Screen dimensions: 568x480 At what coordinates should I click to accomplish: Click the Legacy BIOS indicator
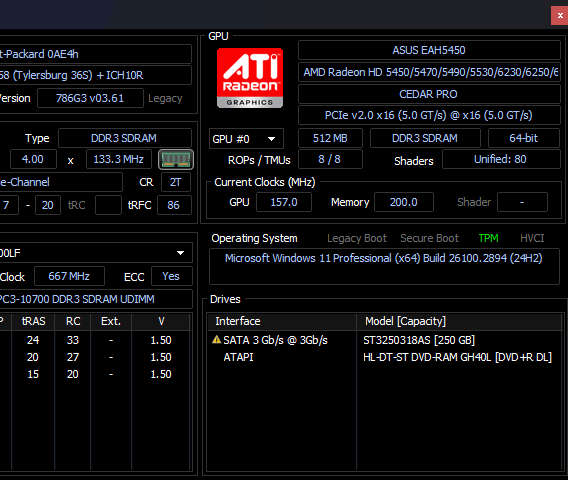[165, 98]
